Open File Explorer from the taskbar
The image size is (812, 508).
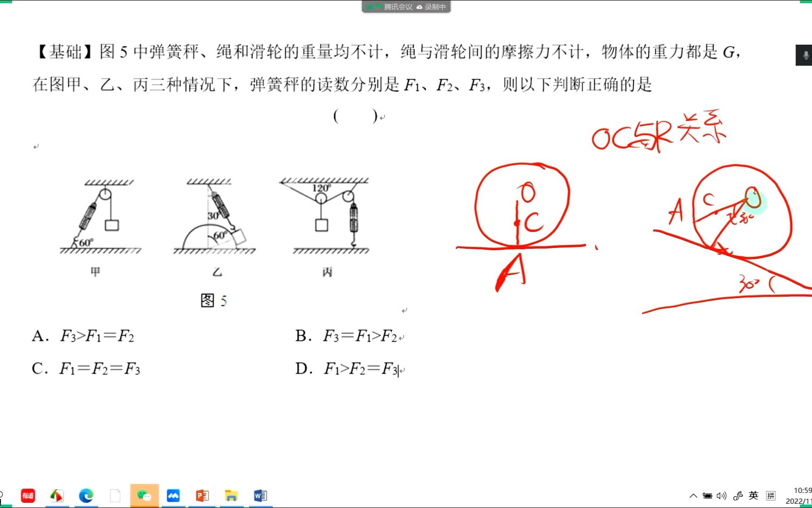(231, 495)
